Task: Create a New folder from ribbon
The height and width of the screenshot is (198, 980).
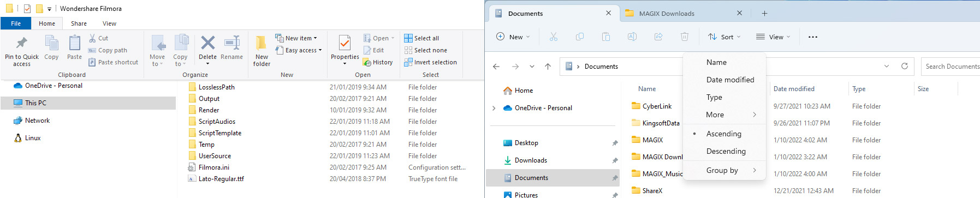Action: [262, 51]
